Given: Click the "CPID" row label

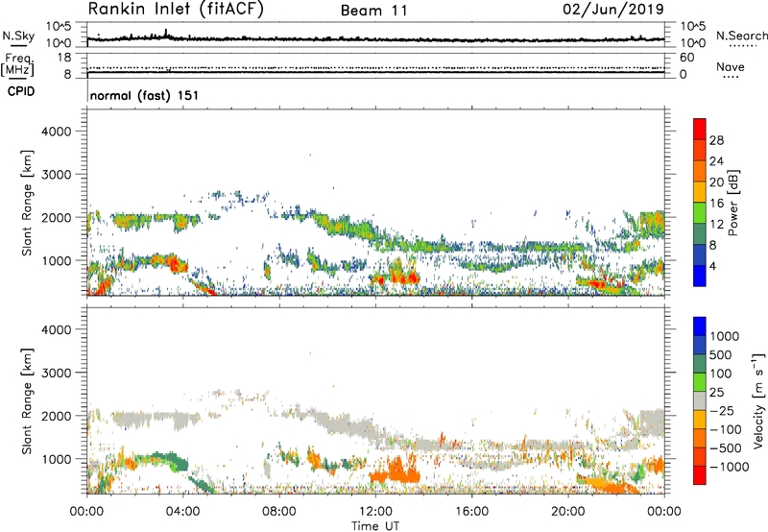Looking at the screenshot, I should pos(21,91).
